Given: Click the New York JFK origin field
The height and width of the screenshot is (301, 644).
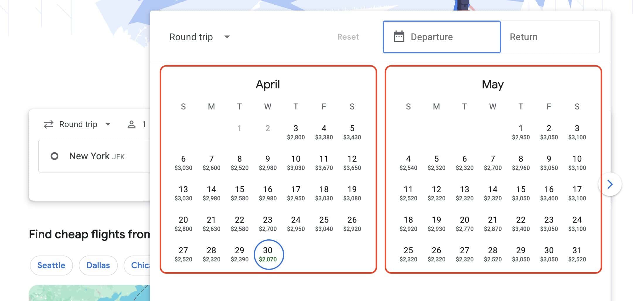Looking at the screenshot, I should (97, 156).
